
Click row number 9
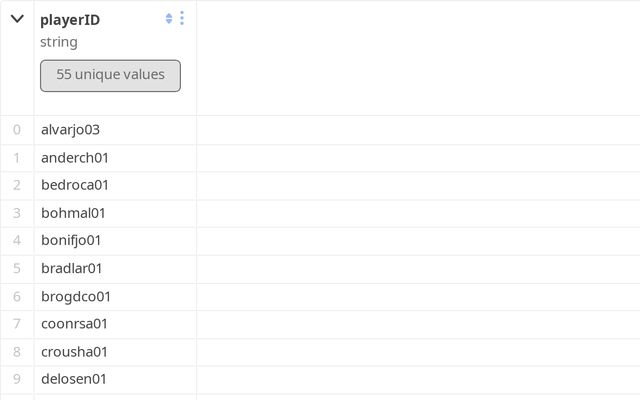[x=17, y=379]
